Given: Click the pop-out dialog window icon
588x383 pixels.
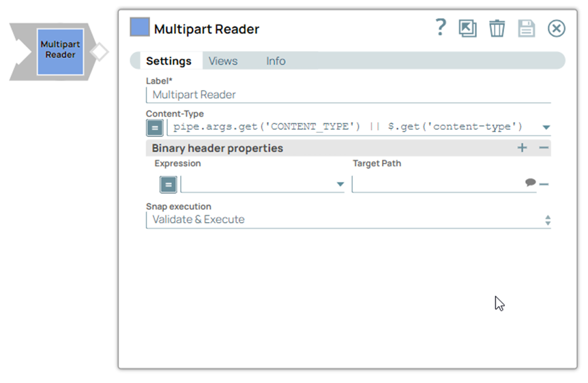Looking at the screenshot, I should (468, 29).
